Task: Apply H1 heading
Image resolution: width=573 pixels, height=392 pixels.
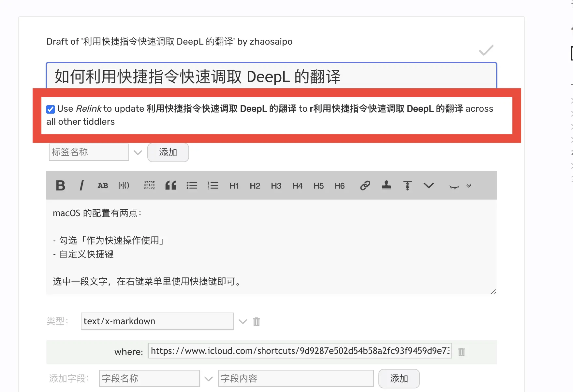Action: pyautogui.click(x=234, y=186)
